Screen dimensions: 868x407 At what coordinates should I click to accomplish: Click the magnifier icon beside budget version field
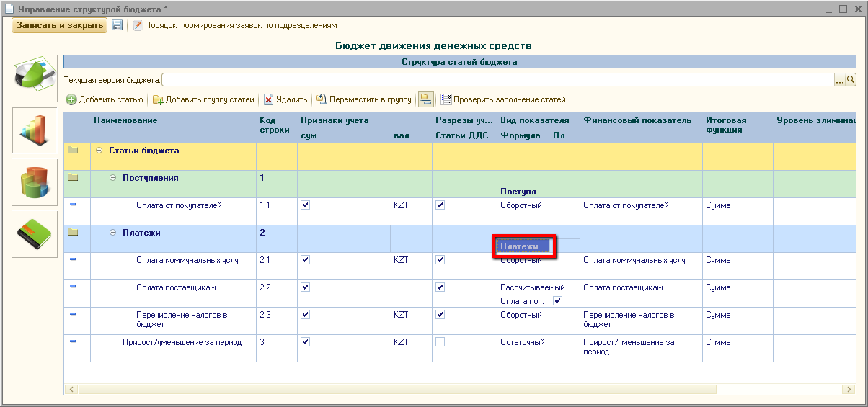[x=851, y=80]
